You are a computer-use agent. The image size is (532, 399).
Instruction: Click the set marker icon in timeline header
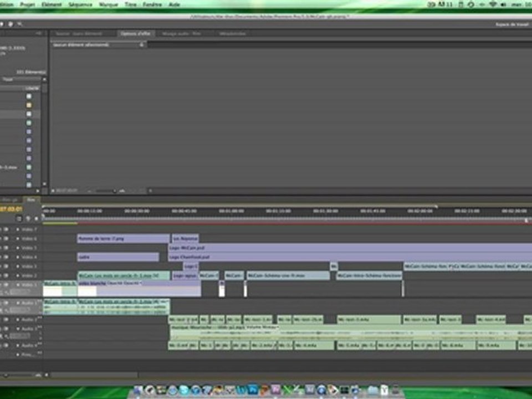coord(28,219)
